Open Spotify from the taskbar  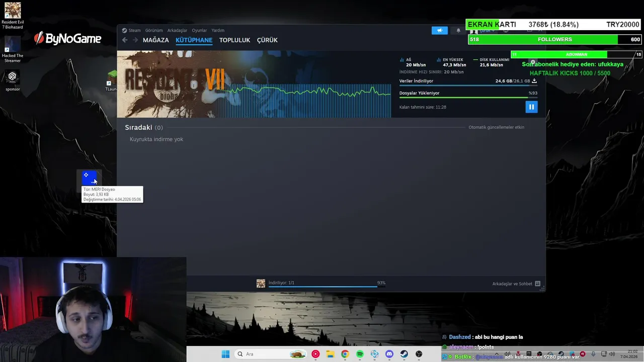pos(360,354)
